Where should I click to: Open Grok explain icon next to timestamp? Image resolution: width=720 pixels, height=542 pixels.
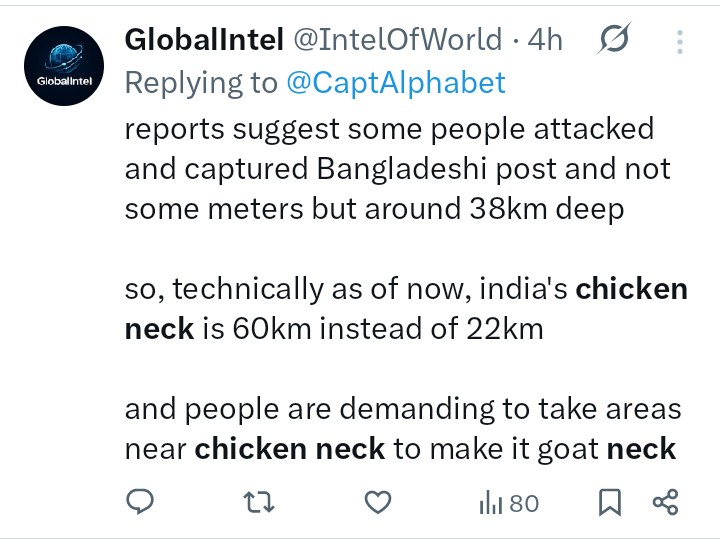pyautogui.click(x=614, y=39)
